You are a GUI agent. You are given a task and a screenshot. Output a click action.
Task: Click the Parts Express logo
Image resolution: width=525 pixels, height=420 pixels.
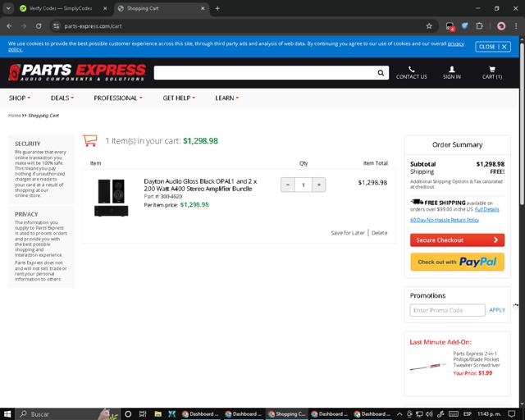(77, 72)
